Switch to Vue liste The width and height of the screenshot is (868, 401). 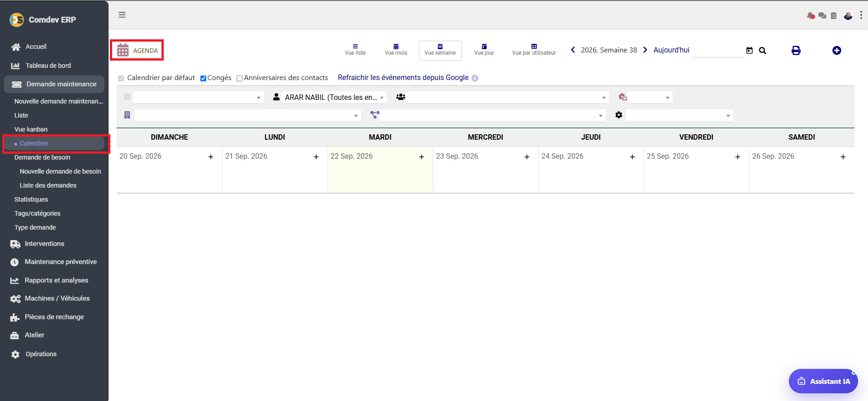coord(356,50)
